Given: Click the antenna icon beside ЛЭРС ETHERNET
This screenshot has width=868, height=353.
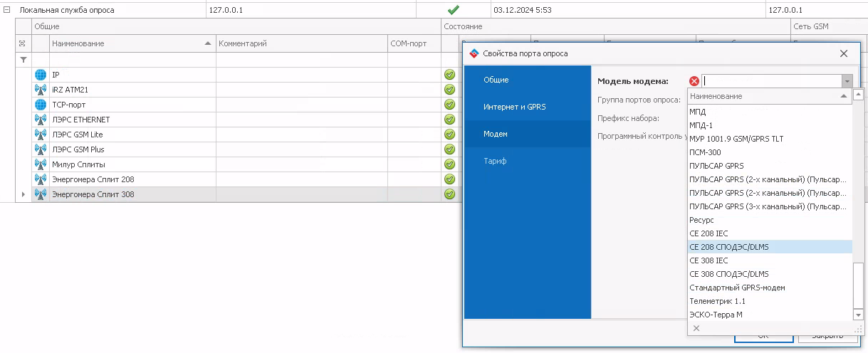Looking at the screenshot, I should (x=41, y=120).
